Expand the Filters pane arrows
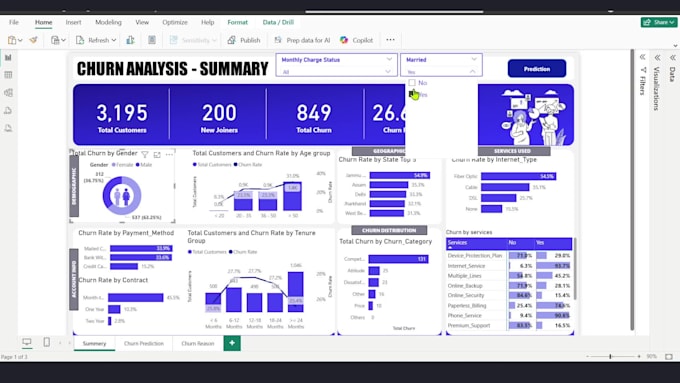 click(x=642, y=57)
